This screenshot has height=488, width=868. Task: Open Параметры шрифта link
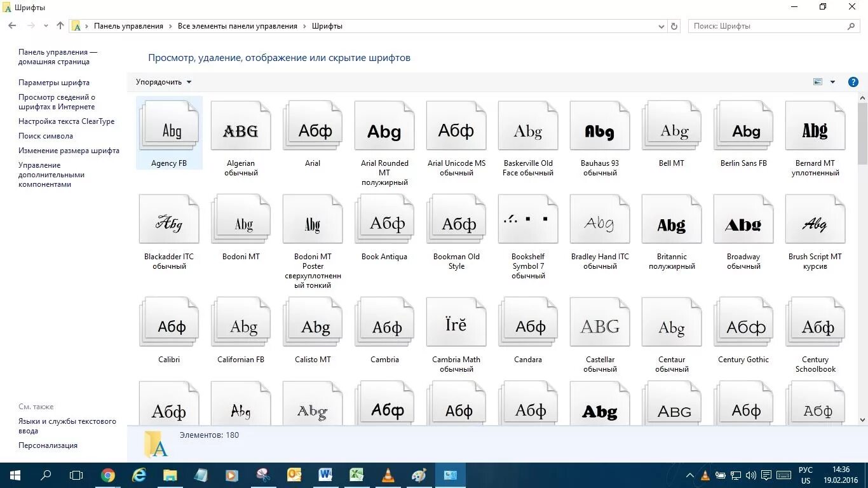point(54,83)
